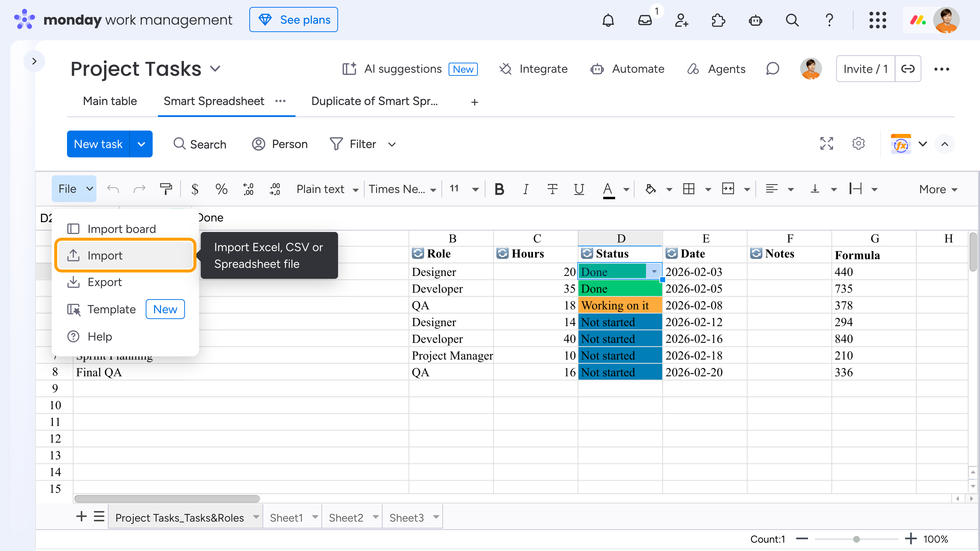Image resolution: width=980 pixels, height=551 pixels.
Task: Open the help question mark
Action: click(829, 20)
